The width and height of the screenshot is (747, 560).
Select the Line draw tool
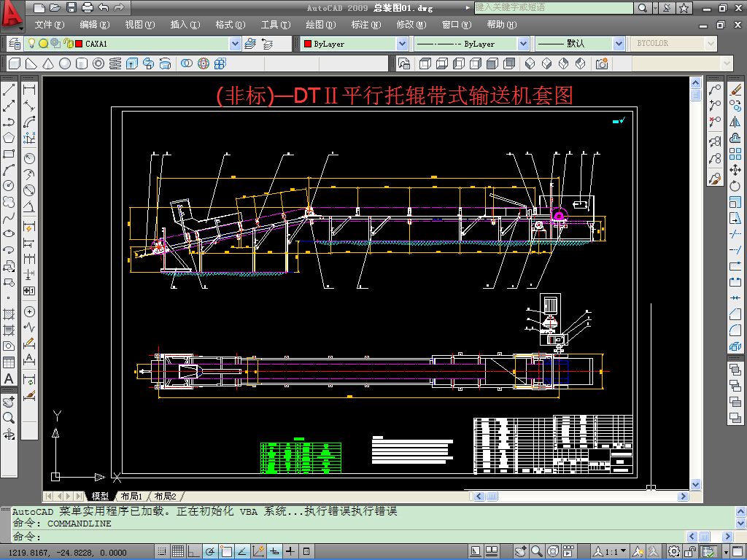click(x=9, y=89)
